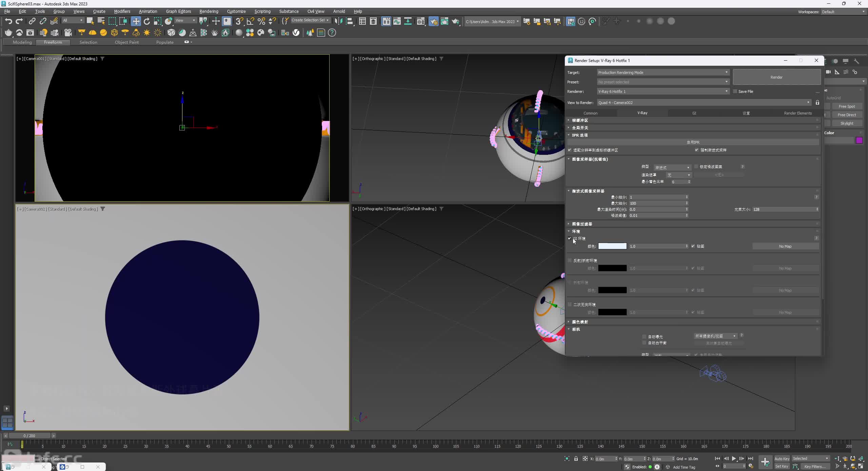Toggle the 锁定噪波图案 checkbox
Viewport: 868px width, 471px height.
pyautogui.click(x=696, y=166)
